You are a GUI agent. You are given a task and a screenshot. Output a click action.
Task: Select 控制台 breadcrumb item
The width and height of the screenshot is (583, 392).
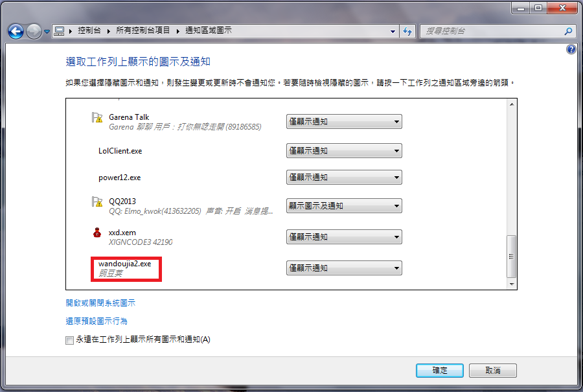89,30
